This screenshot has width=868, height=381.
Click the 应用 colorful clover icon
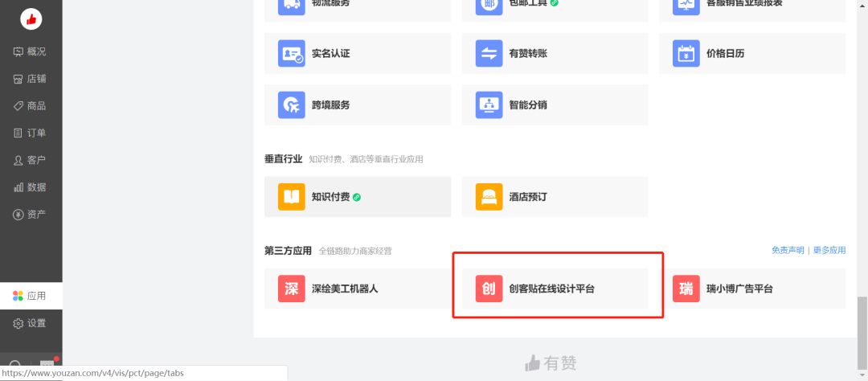(x=18, y=296)
